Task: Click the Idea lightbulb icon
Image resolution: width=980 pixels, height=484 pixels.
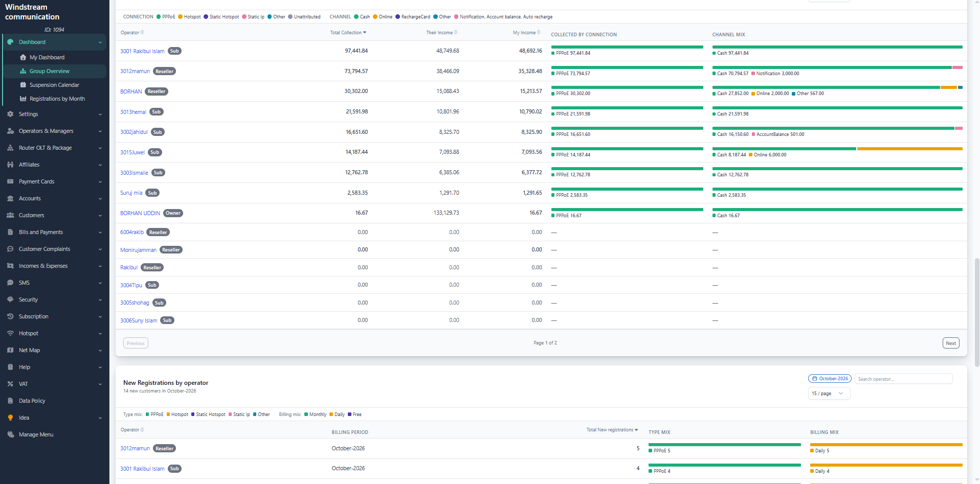Action: coord(10,418)
